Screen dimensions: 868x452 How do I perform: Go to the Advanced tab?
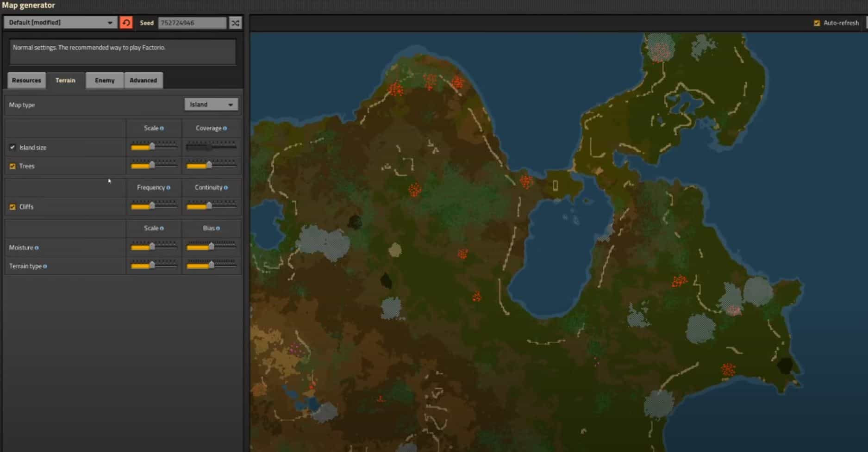click(143, 80)
